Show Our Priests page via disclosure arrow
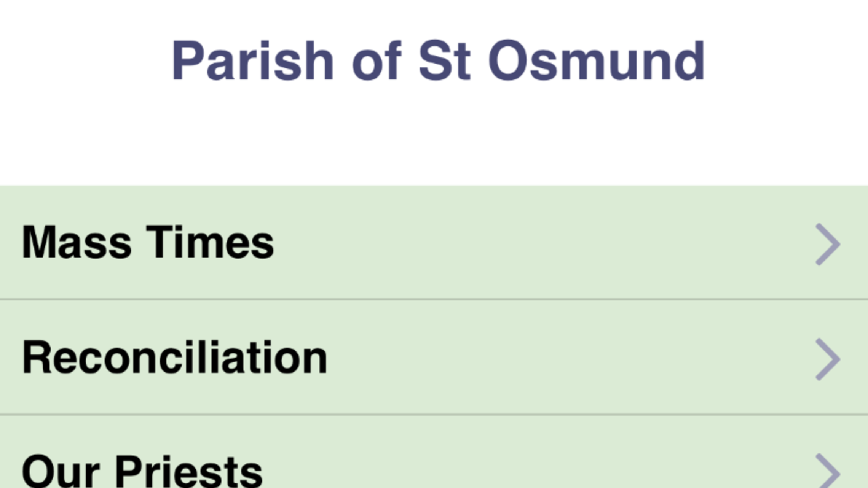This screenshot has height=488, width=868. (x=828, y=471)
